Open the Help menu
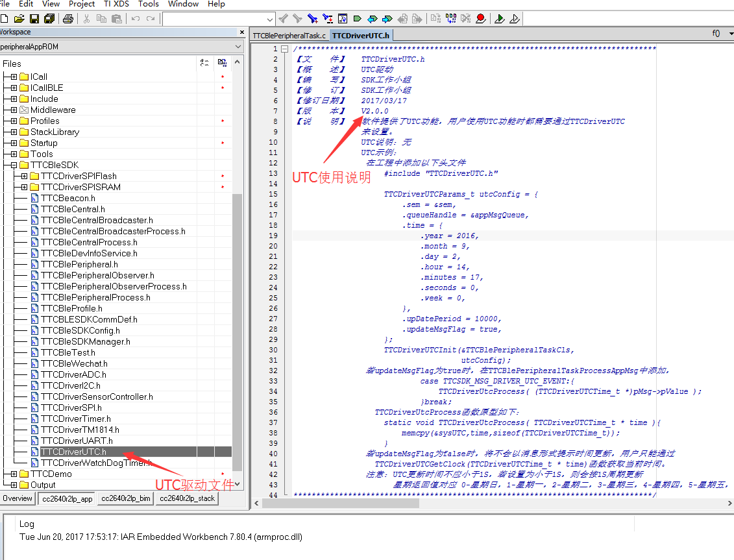The height and width of the screenshot is (560, 734). (x=216, y=4)
